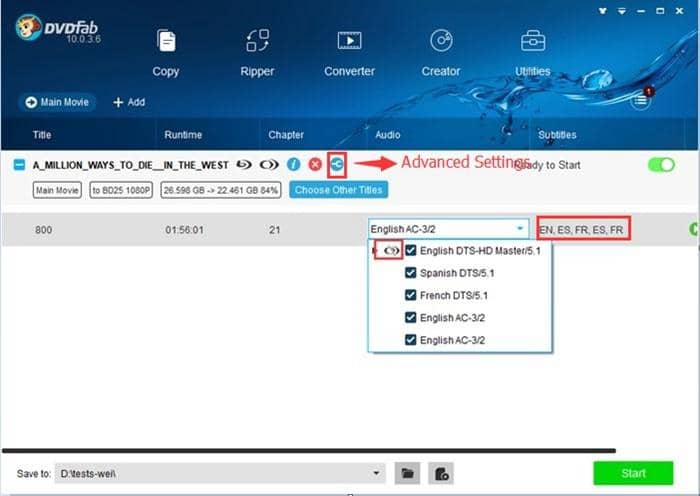Click the Cinavia icon beside the title
Image resolution: width=700 pixels, height=496 pixels.
269,165
